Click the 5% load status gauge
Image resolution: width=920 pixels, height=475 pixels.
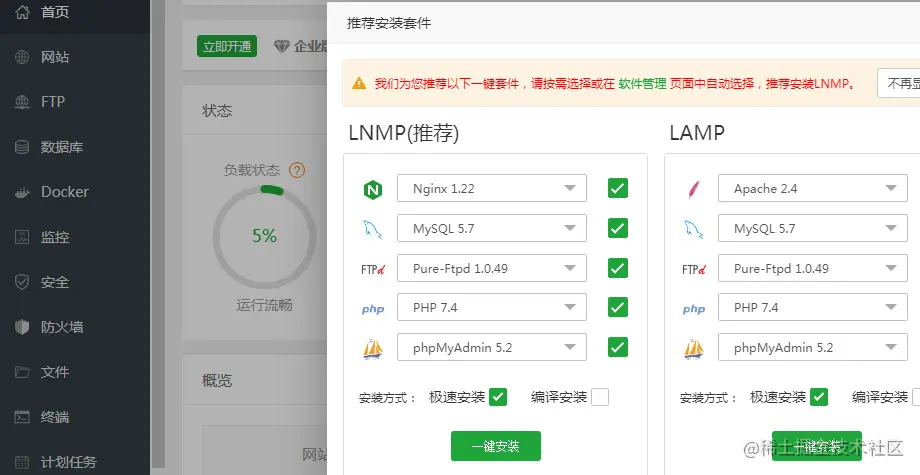click(265, 236)
